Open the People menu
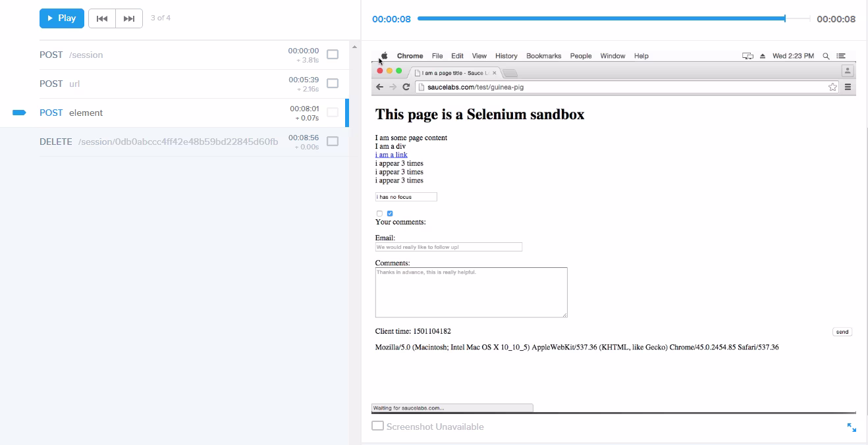 [581, 56]
